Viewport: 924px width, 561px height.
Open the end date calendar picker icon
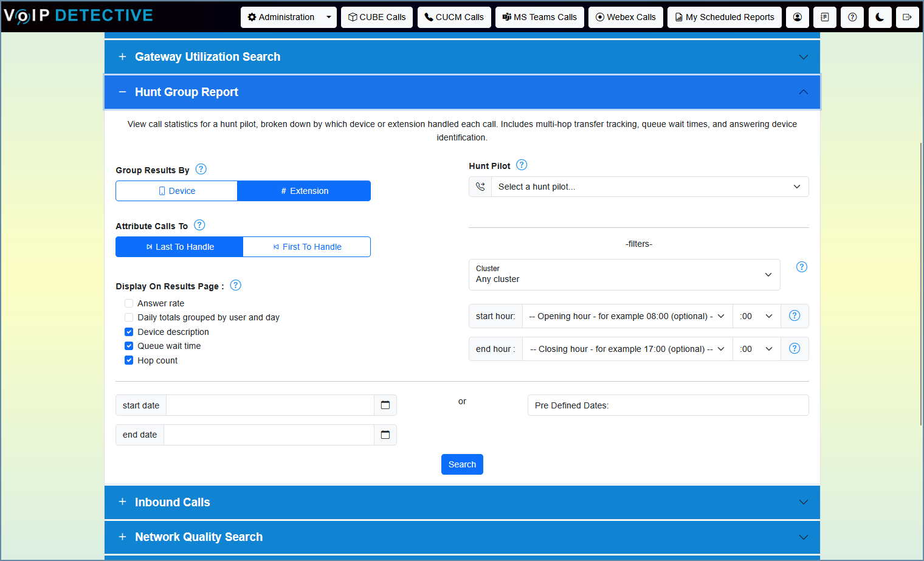point(385,435)
